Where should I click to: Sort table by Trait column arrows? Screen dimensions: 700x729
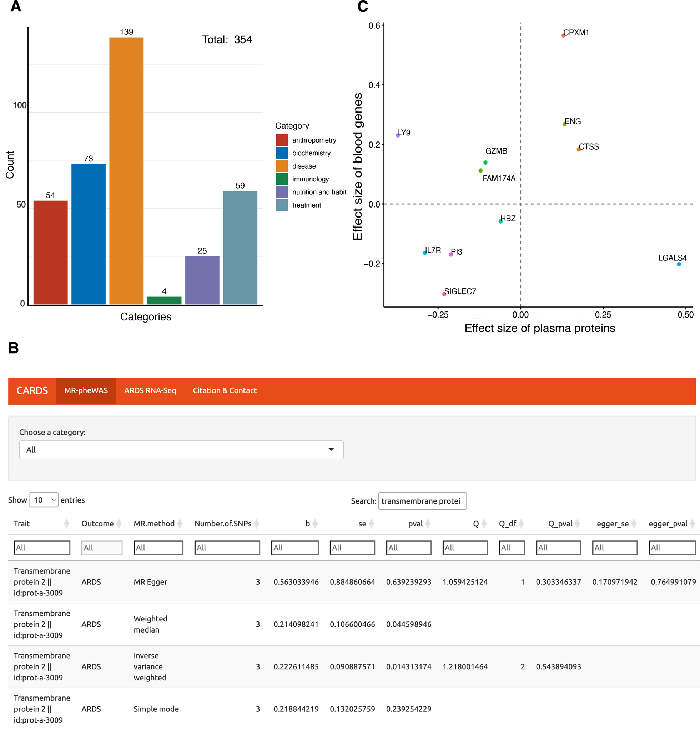click(x=66, y=524)
